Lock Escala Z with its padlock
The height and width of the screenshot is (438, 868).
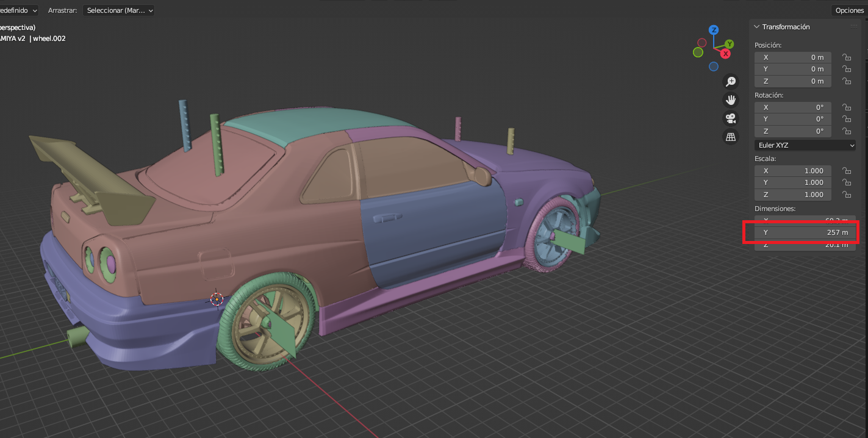click(847, 195)
